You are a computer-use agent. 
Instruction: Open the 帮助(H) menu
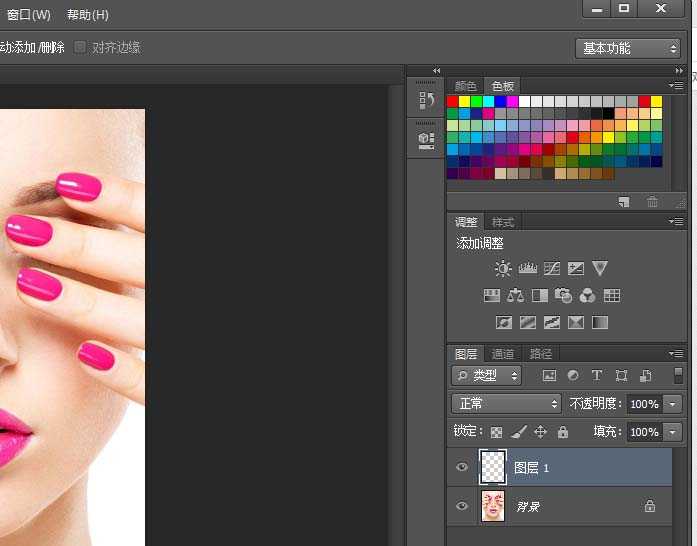(88, 15)
